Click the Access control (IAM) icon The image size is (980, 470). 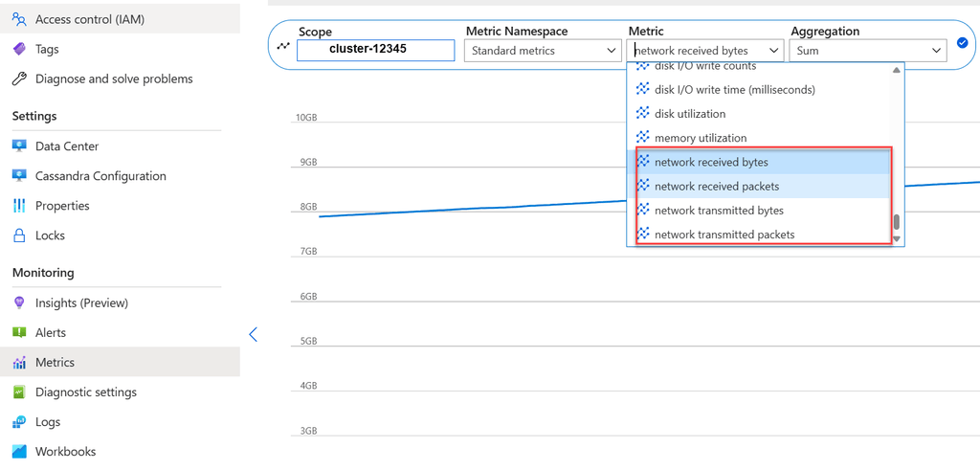pos(19,19)
